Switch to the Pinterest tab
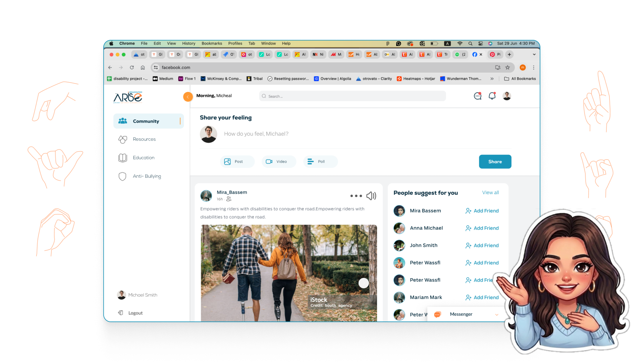 495,54
